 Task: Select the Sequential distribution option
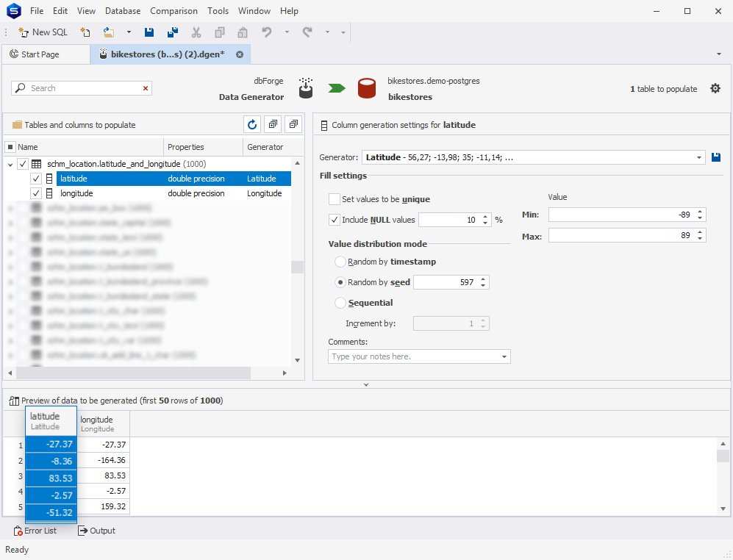(340, 303)
